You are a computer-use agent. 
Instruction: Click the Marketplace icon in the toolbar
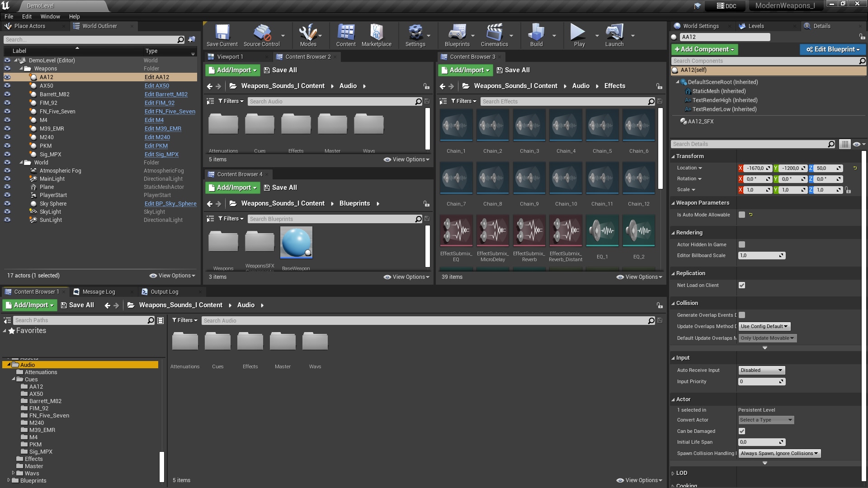[x=377, y=35]
